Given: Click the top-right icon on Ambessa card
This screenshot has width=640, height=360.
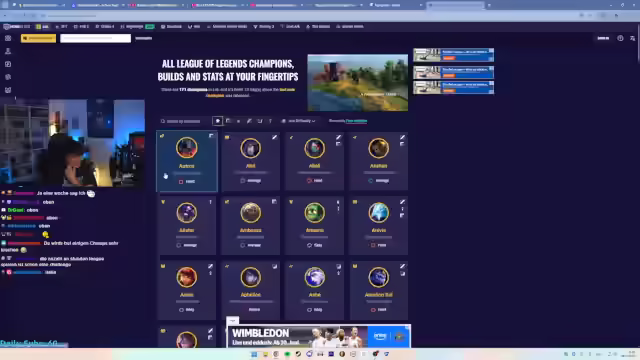Looking at the screenshot, I should (x=274, y=202).
